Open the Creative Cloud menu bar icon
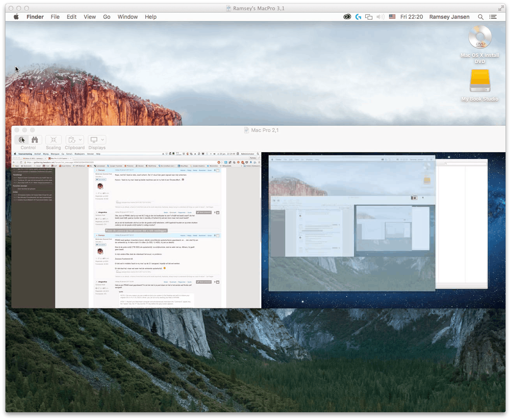Viewport: 511px width, 420px height. click(x=347, y=17)
